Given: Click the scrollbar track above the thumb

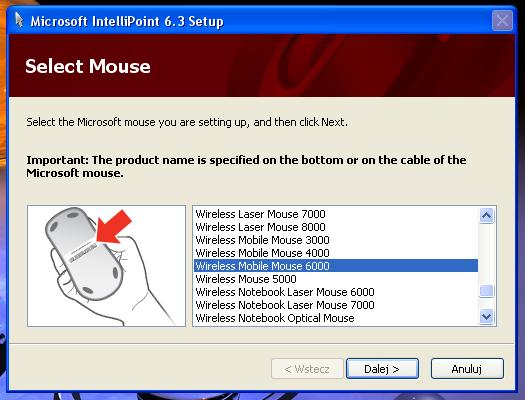Looking at the screenshot, I should coord(486,253).
